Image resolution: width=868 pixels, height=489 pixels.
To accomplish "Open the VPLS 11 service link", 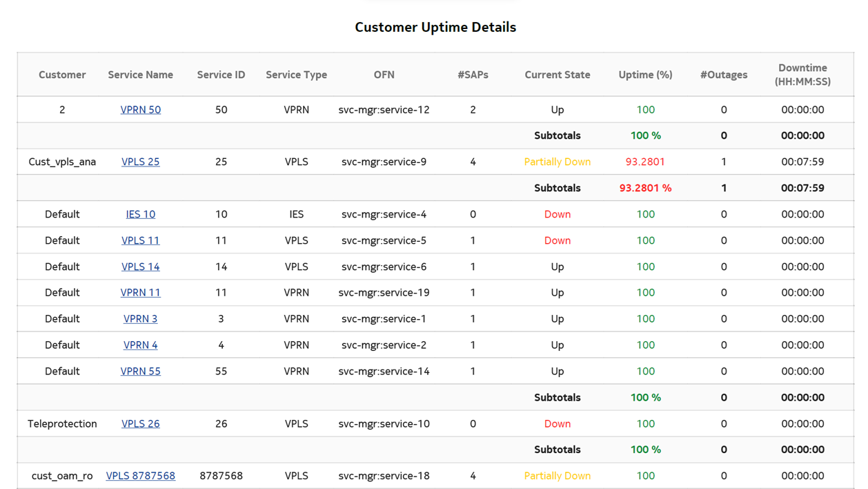I will click(x=140, y=240).
